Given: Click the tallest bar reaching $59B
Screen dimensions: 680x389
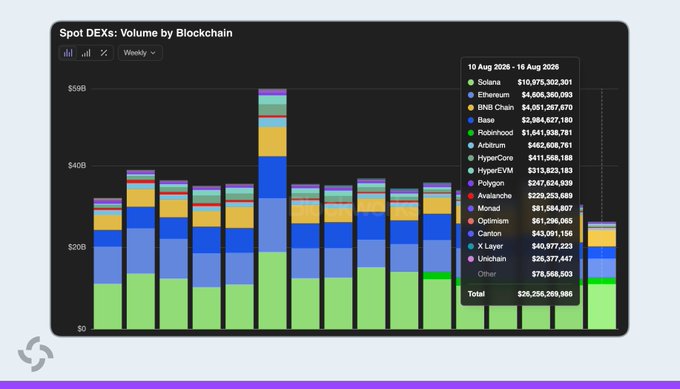Looking at the screenshot, I should point(272,209).
